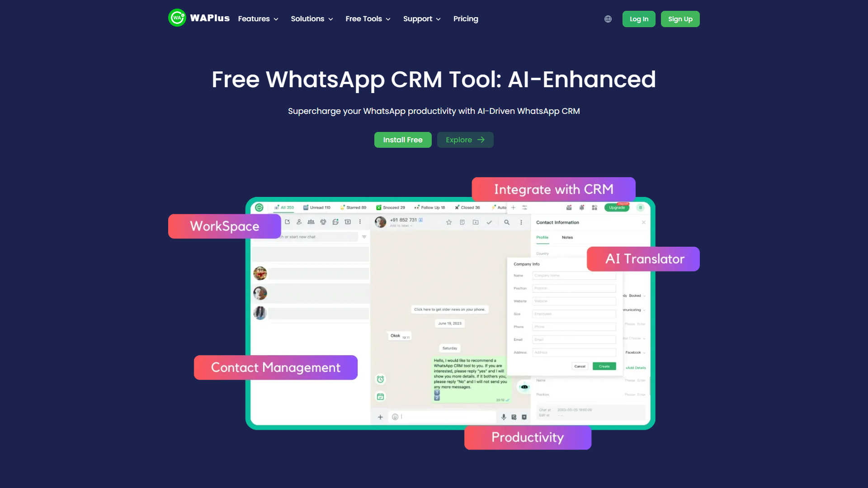Screen dimensions: 868x488
Task: Click the WAPlus logo icon
Action: pyautogui.click(x=177, y=19)
